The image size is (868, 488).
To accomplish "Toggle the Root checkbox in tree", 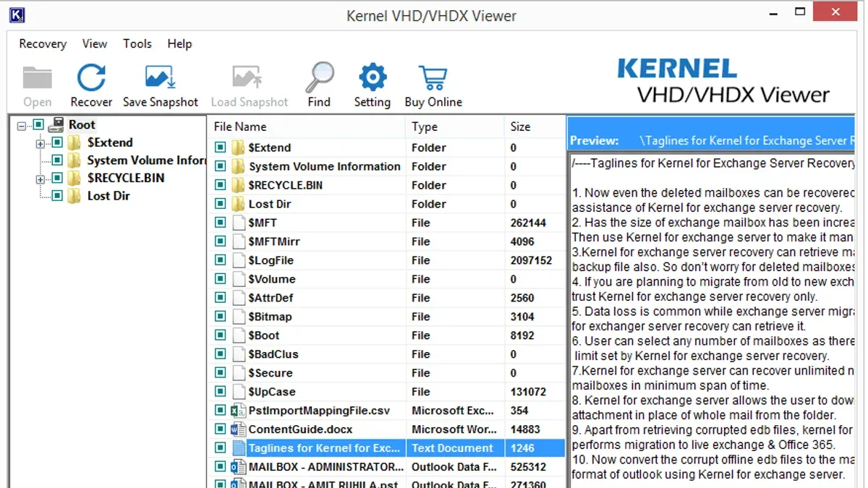I will tap(38, 125).
